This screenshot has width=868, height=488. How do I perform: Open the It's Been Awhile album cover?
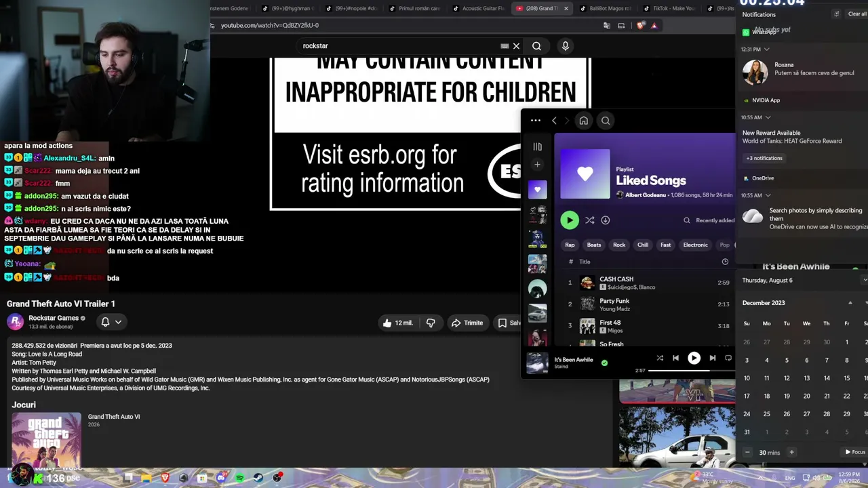point(538,363)
